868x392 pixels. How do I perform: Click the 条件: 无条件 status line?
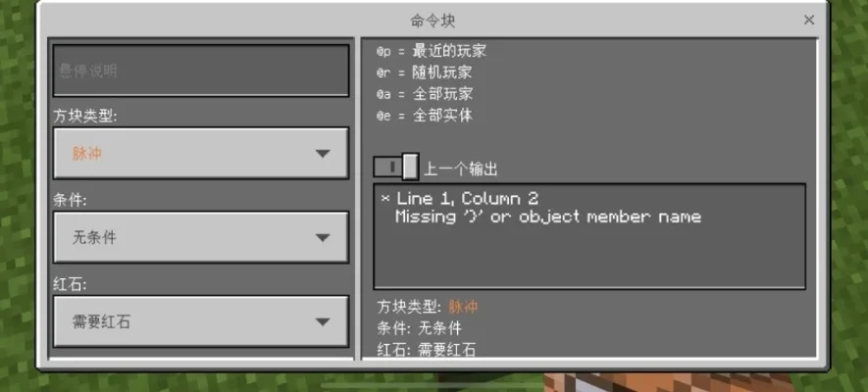pyautogui.click(x=419, y=328)
